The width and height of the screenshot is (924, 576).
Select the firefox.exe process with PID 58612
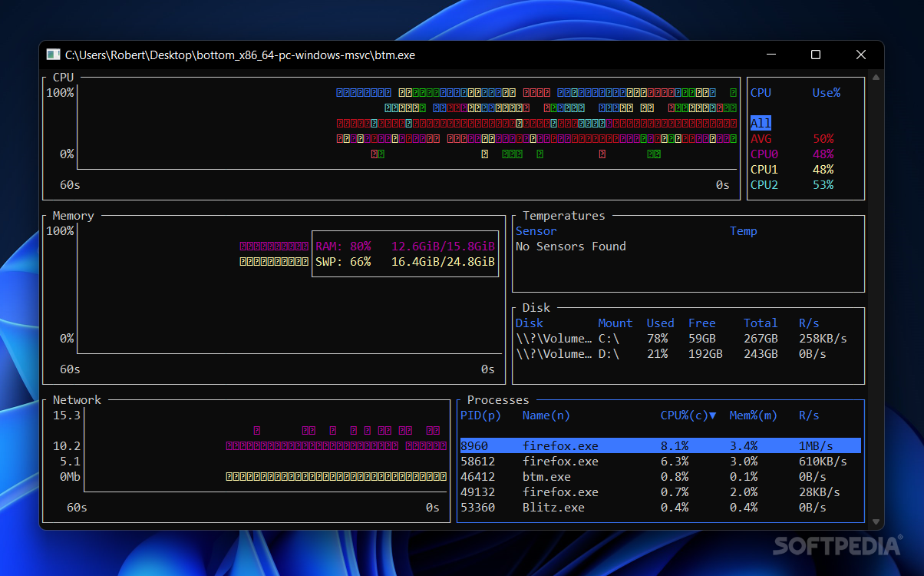[x=660, y=462]
